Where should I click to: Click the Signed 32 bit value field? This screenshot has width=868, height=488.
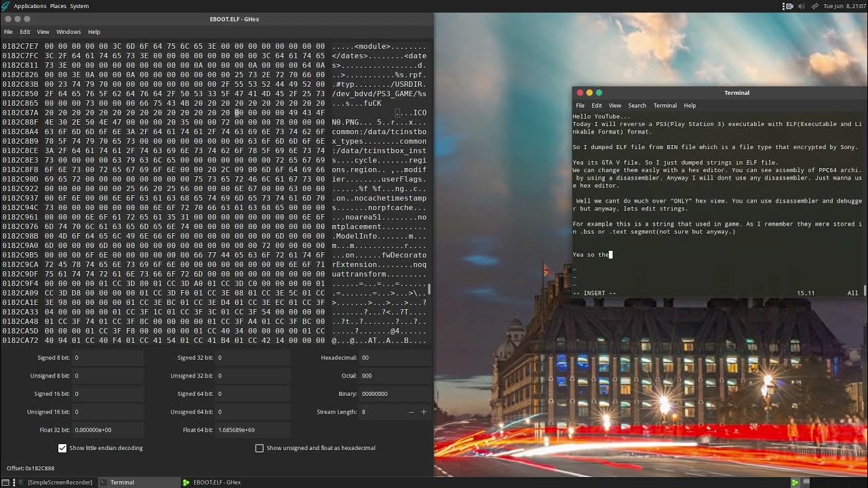[253, 357]
